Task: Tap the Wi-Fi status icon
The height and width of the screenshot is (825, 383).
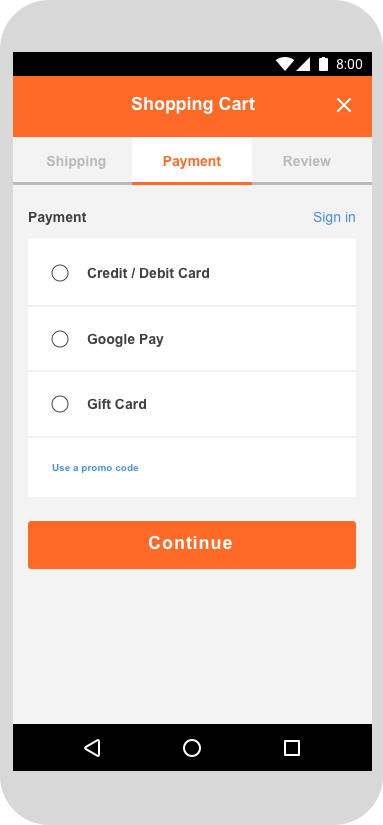Action: tap(285, 64)
